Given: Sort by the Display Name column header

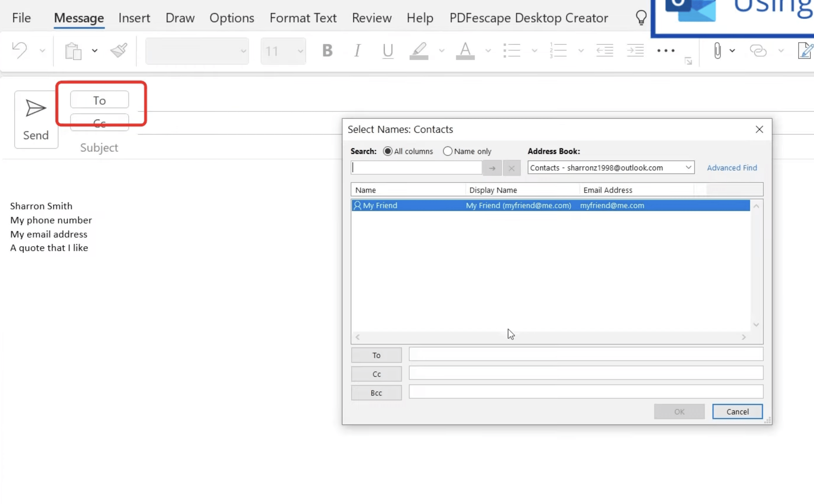Looking at the screenshot, I should (x=522, y=190).
